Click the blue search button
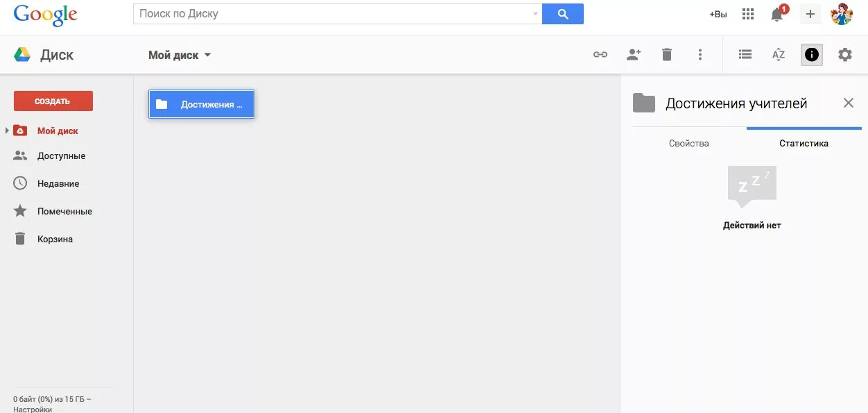The width and height of the screenshot is (868, 413). click(563, 14)
